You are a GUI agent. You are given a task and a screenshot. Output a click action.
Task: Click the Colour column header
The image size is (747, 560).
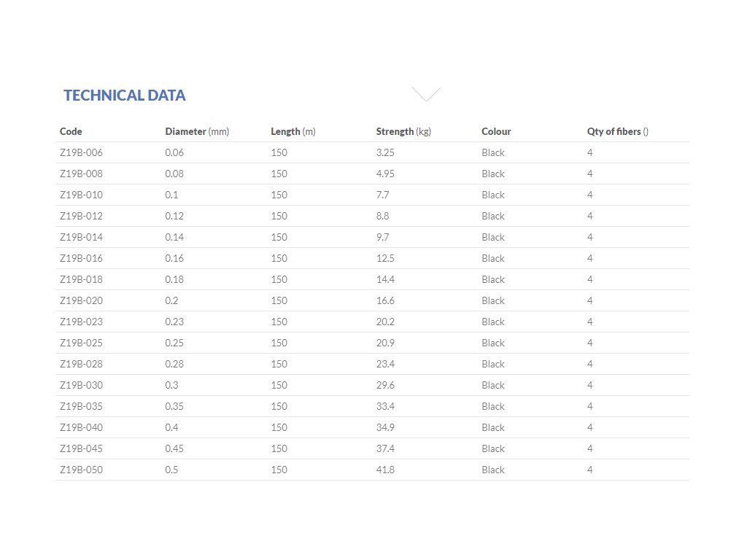point(496,132)
